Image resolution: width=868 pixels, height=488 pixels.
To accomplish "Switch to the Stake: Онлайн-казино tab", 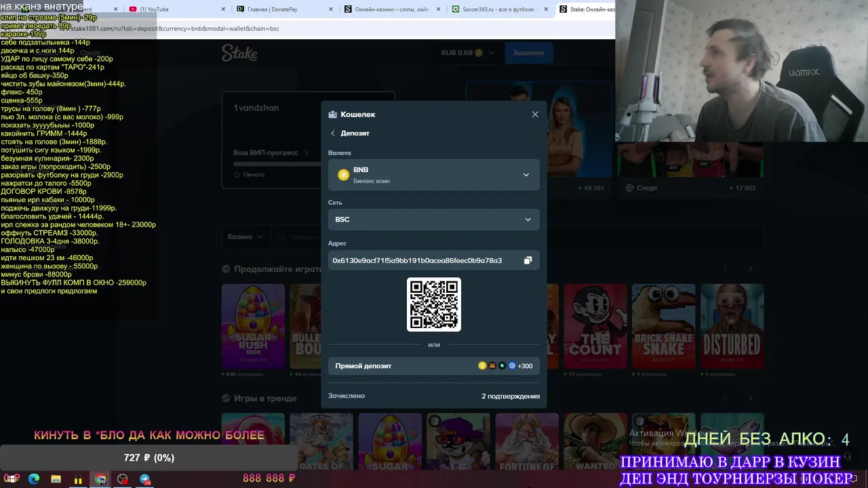I will [585, 9].
